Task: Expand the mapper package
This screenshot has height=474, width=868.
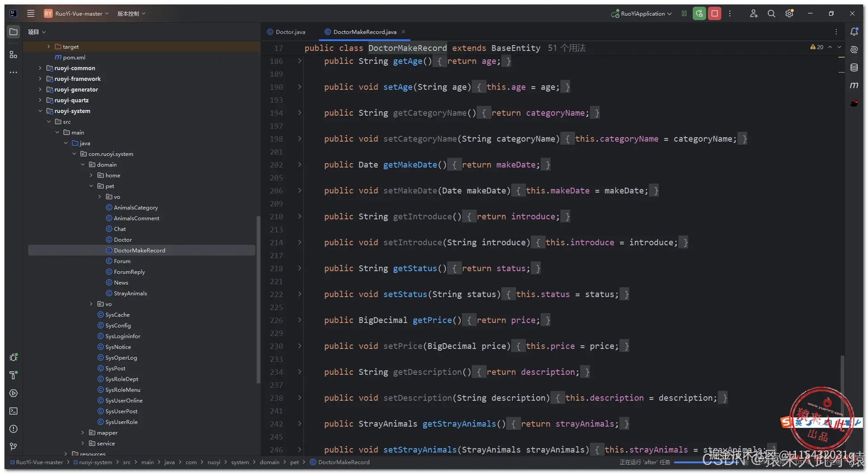Action: [x=83, y=432]
